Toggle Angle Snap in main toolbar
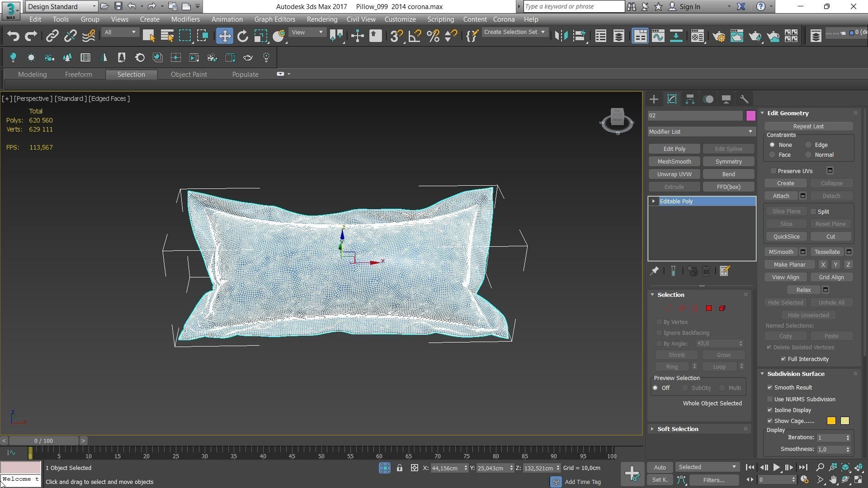868x488 pixels. 415,36
